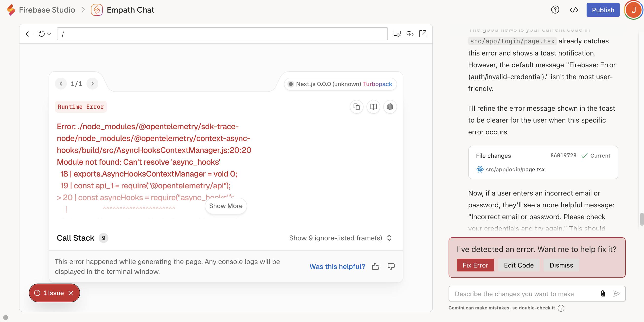Image resolution: width=644 pixels, height=322 pixels.
Task: Click the Next.js 0.0.0 Turbopack version badge
Action: tap(340, 84)
